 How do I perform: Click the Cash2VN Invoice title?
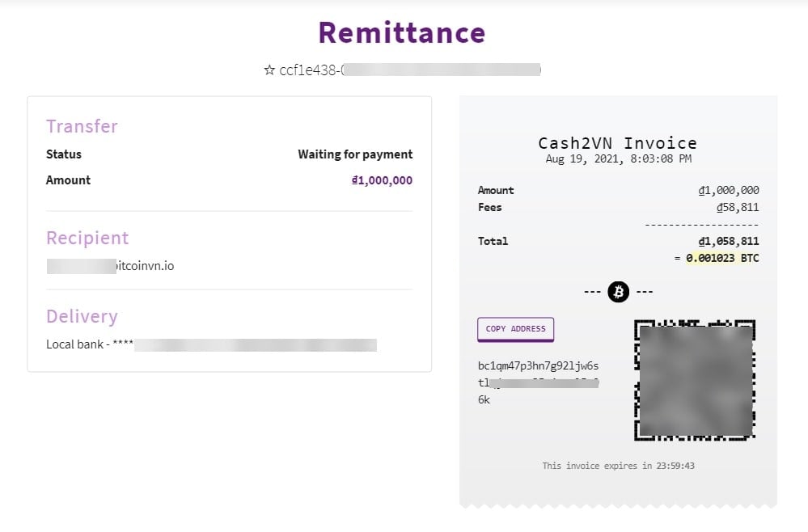pyautogui.click(x=617, y=142)
